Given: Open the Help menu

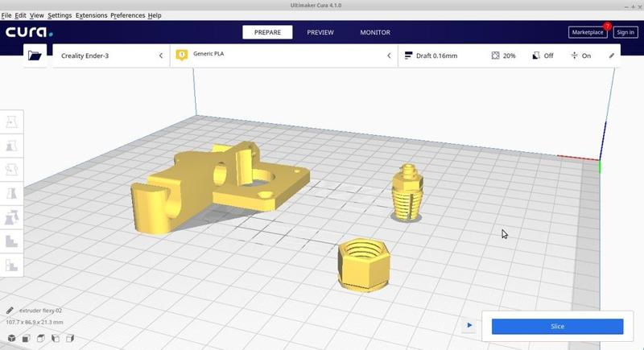Looking at the screenshot, I should [x=155, y=15].
